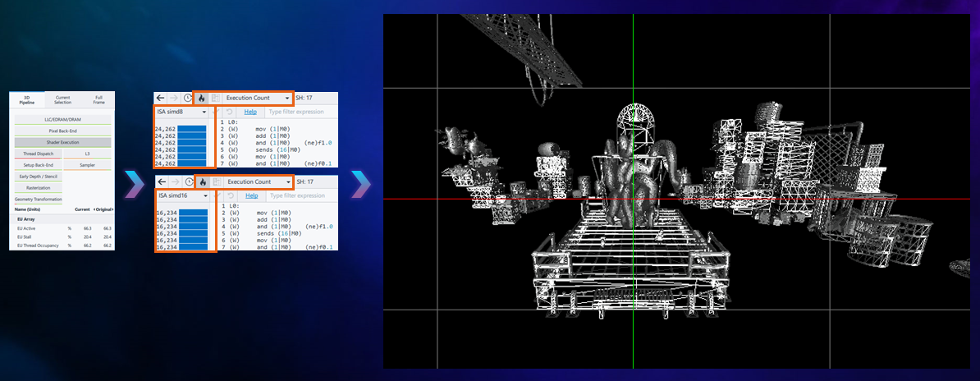Viewport: 980px width, 381px height.
Task: Click the undo arrow icon in simd16 panel
Action: pyautogui.click(x=230, y=195)
